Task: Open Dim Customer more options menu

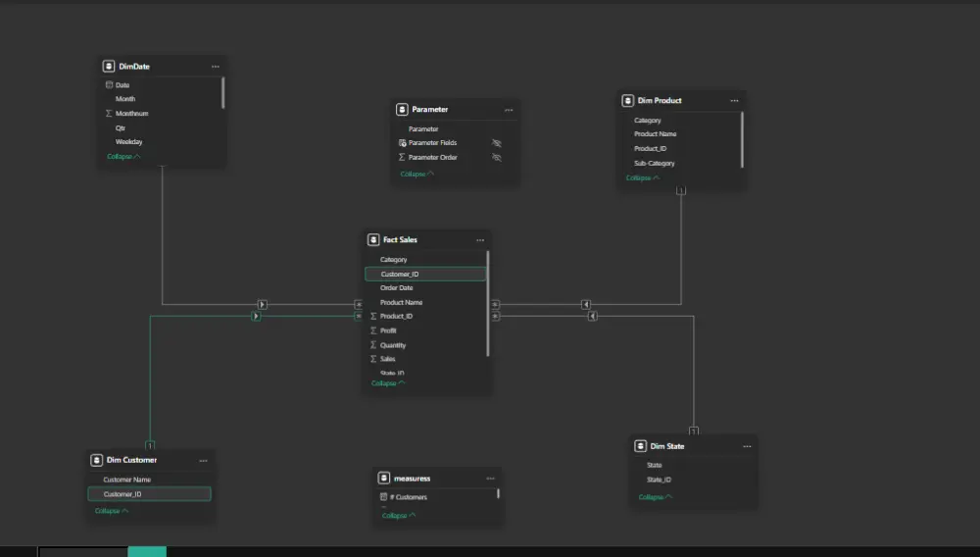Action: tap(203, 461)
